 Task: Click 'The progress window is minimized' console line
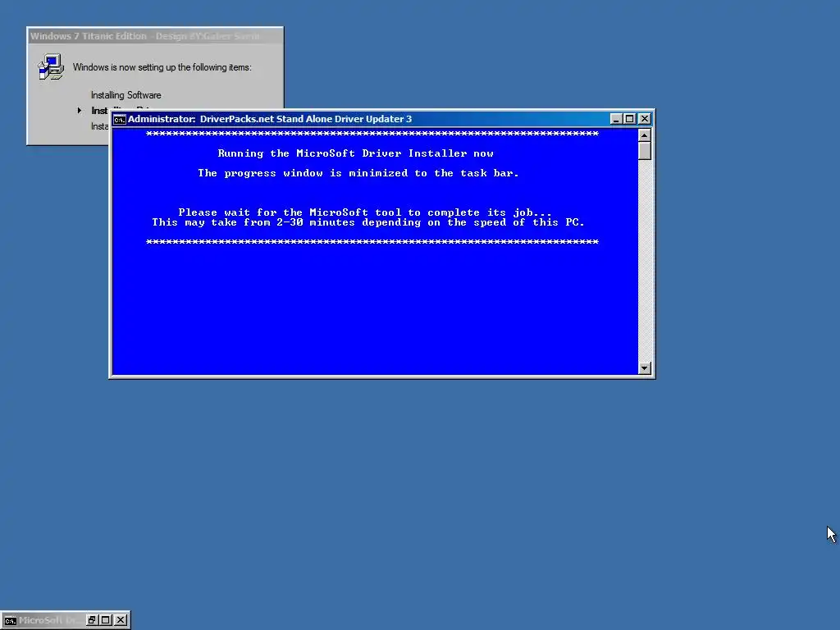tap(358, 173)
